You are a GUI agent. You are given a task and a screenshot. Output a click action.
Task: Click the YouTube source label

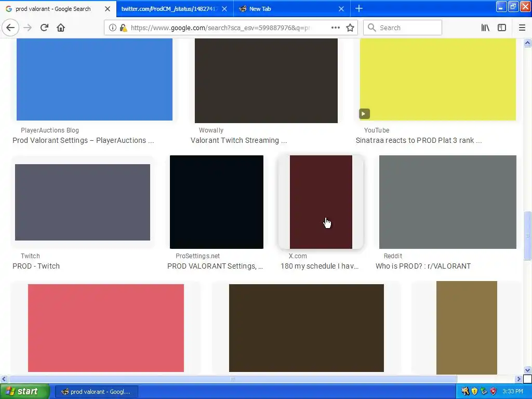coord(377,130)
